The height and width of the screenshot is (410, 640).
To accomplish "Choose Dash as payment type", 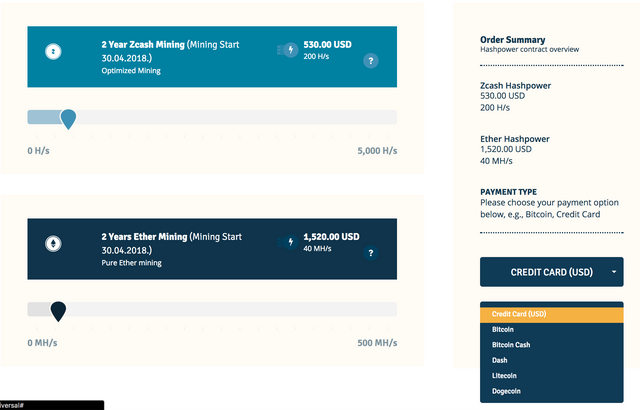I will point(551,361).
